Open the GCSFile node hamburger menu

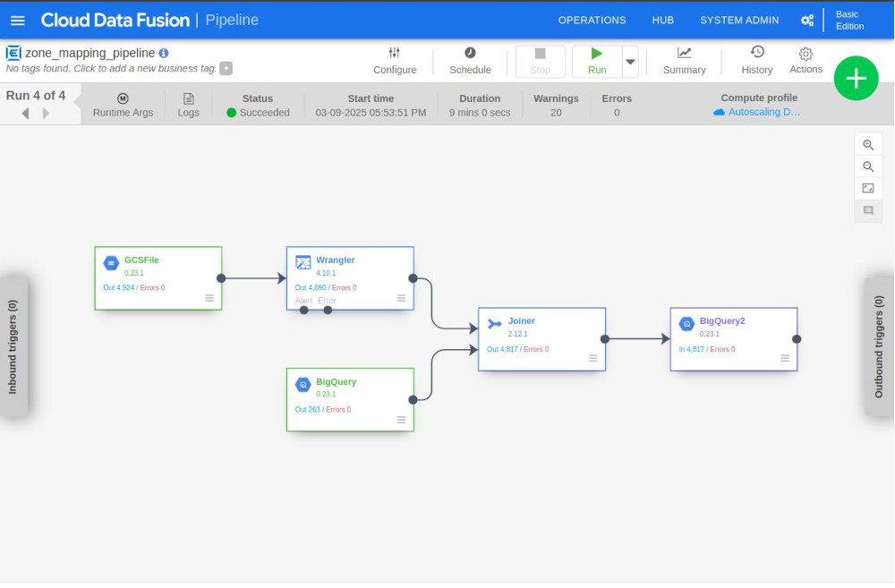(x=209, y=299)
